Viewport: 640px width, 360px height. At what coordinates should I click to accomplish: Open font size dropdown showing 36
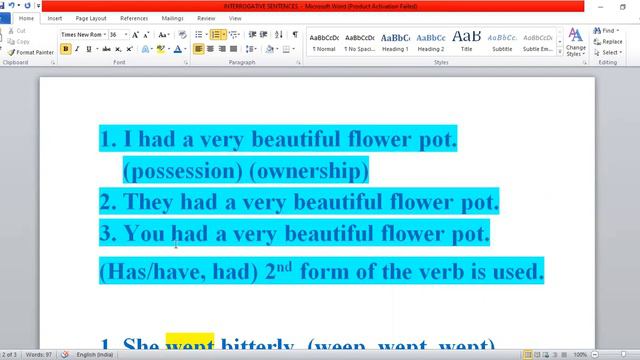(x=126, y=35)
